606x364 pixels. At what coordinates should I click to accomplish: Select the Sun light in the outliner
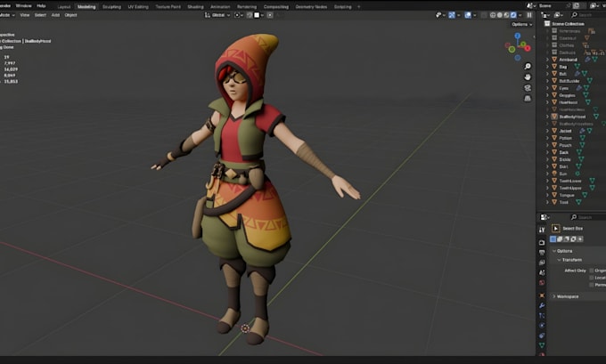click(x=563, y=174)
